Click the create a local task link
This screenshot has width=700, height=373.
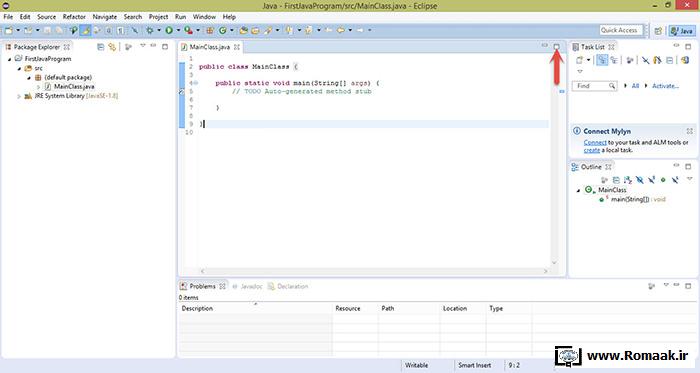(592, 150)
